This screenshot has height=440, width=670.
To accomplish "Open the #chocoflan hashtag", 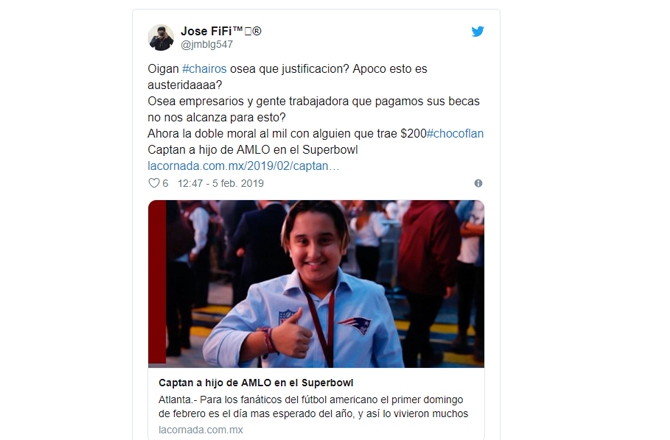I will coord(455,134).
